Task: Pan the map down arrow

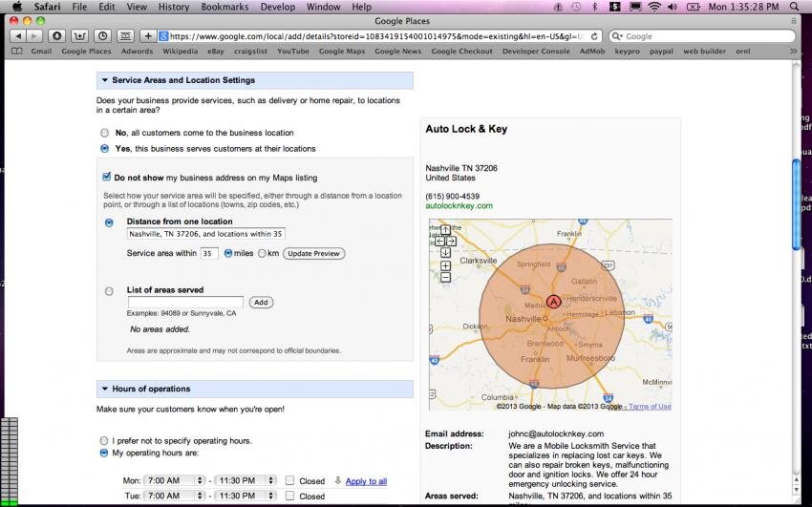Action: (x=445, y=252)
